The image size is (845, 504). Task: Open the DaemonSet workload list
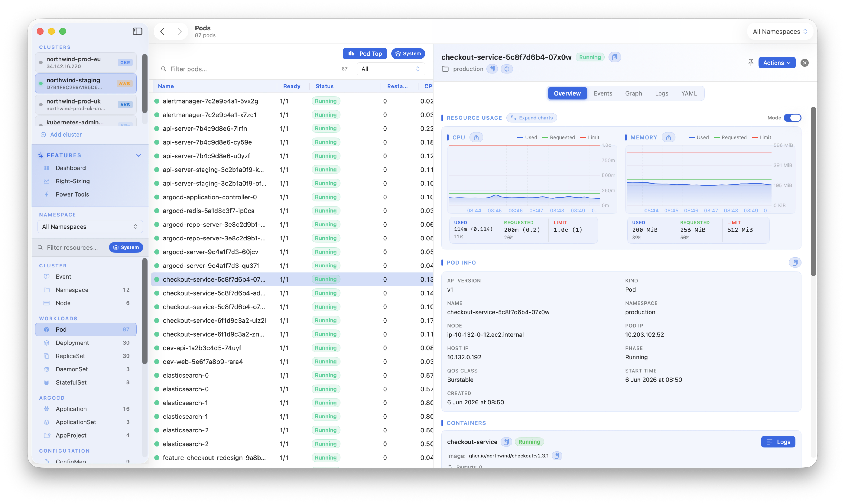[x=86, y=369]
